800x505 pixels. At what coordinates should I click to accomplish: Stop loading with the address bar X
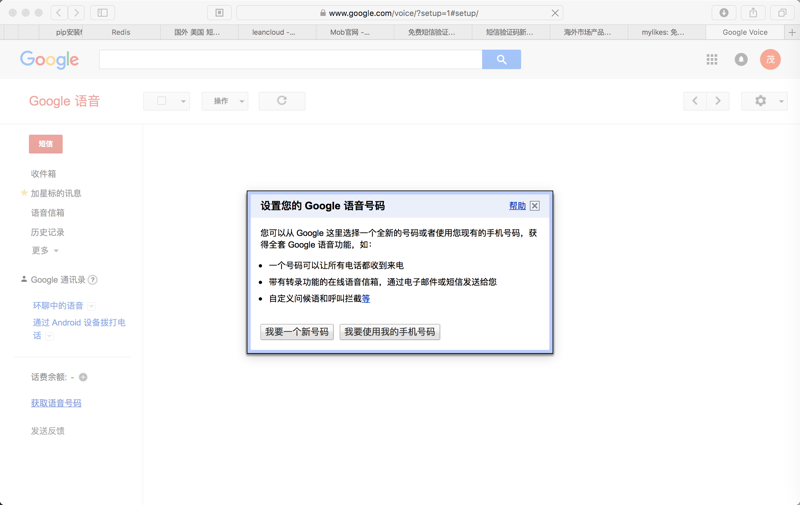[x=555, y=13]
